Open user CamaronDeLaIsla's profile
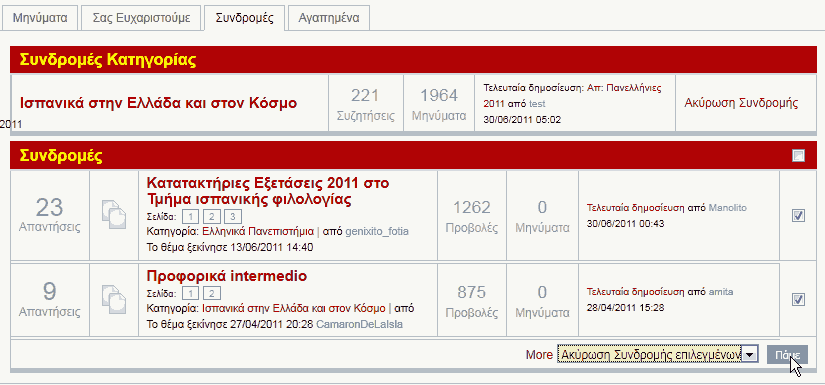 359,325
